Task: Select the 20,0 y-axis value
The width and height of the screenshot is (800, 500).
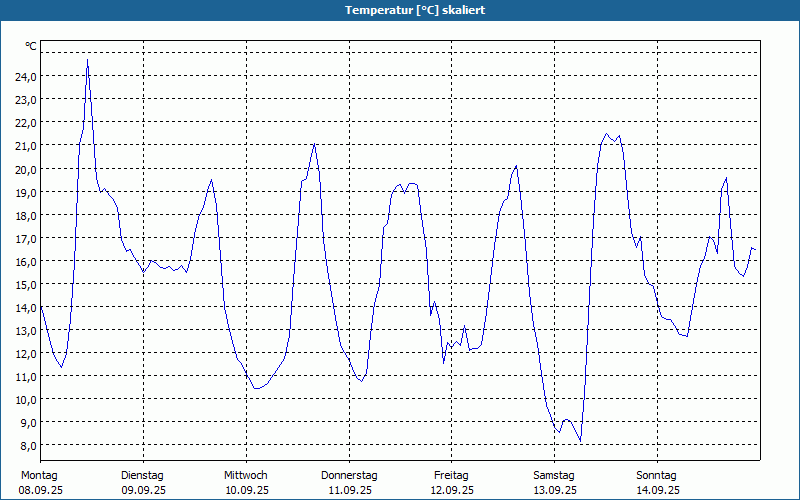Action: (x=26, y=169)
